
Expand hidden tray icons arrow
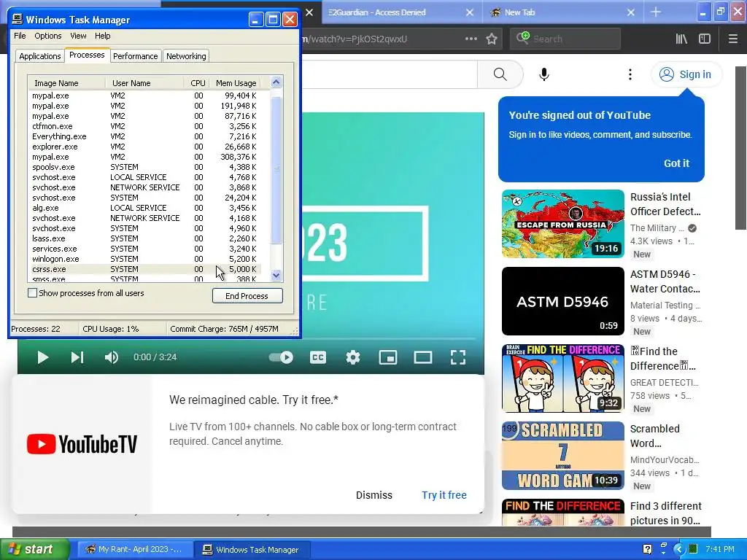point(678,549)
